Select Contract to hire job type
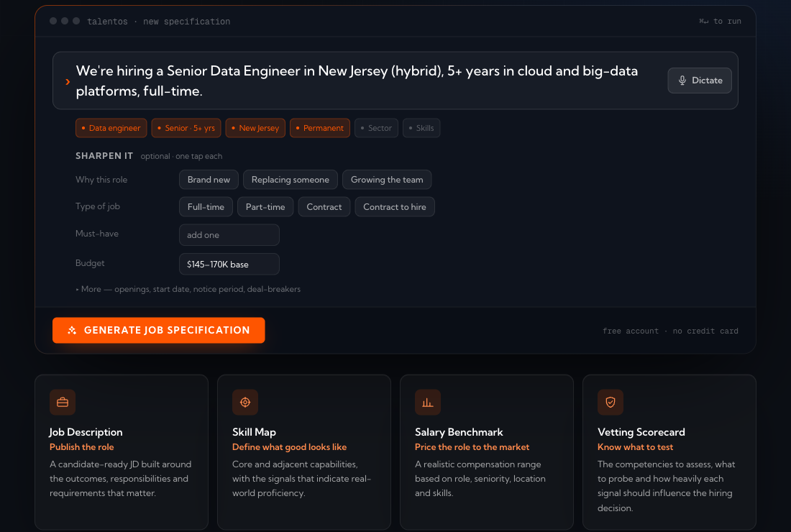Screen dimensions: 791x532 [x=395, y=207]
